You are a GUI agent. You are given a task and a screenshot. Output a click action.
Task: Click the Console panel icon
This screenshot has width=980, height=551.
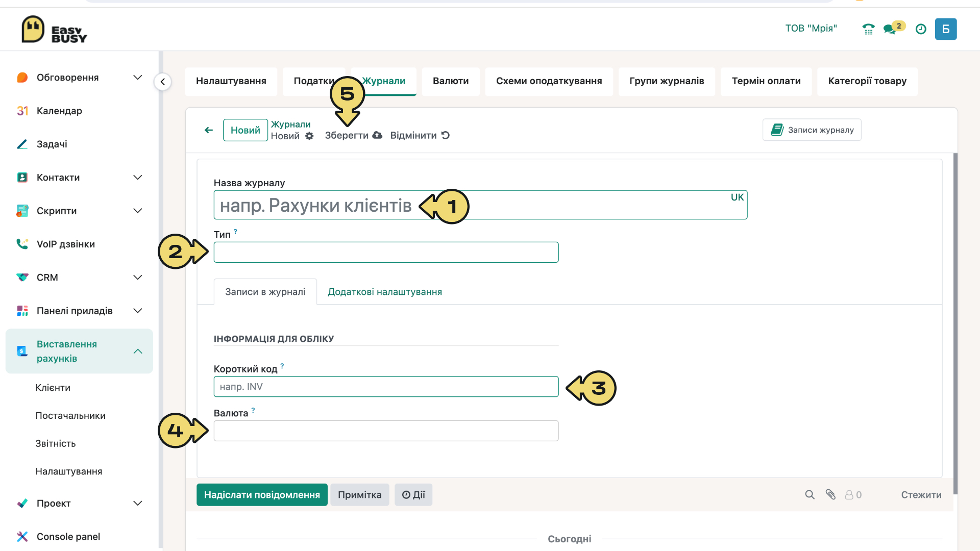pos(22,536)
